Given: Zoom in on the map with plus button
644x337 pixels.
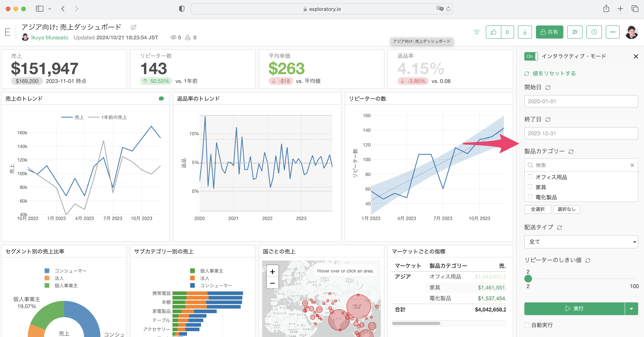Looking at the screenshot, I should point(273,272).
